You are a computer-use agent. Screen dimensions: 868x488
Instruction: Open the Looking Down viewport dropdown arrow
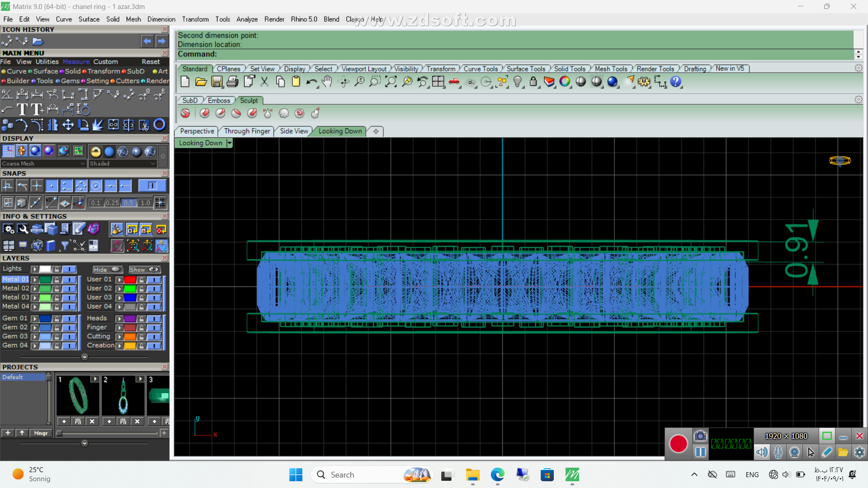click(x=230, y=143)
